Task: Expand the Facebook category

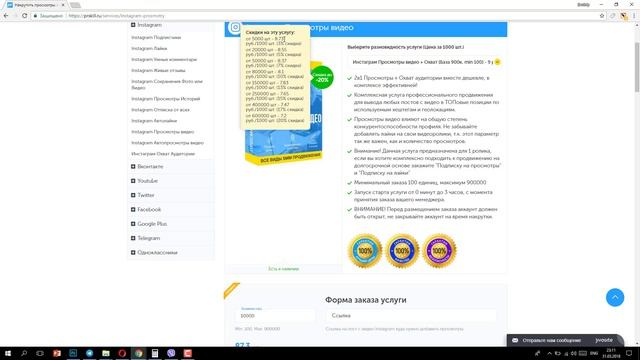Action: click(133, 209)
